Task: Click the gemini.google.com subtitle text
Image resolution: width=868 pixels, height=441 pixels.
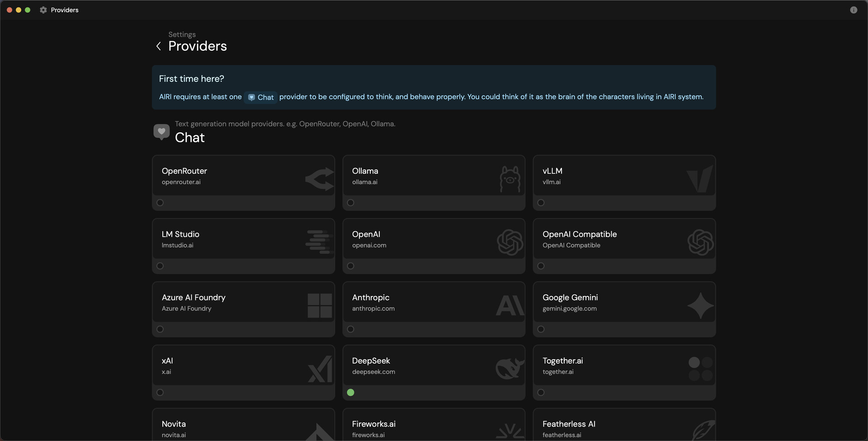Action: 570,309
